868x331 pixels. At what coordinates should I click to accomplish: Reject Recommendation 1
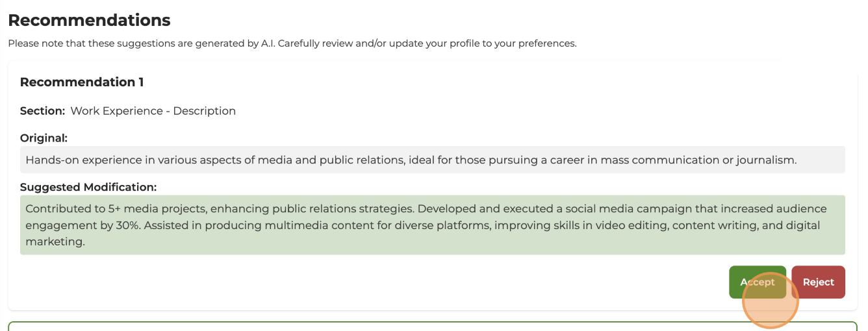coord(818,282)
